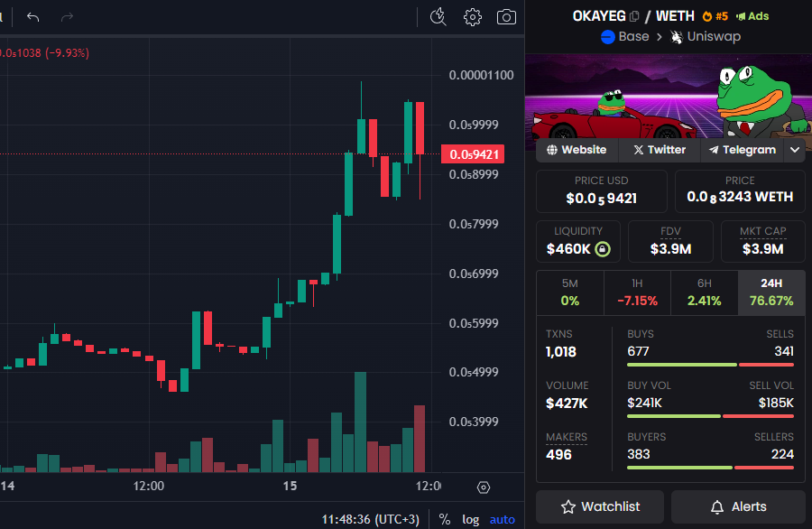Screen dimensions: 812x529
Task: Click the trending #5 fire badge
Action: click(x=715, y=16)
